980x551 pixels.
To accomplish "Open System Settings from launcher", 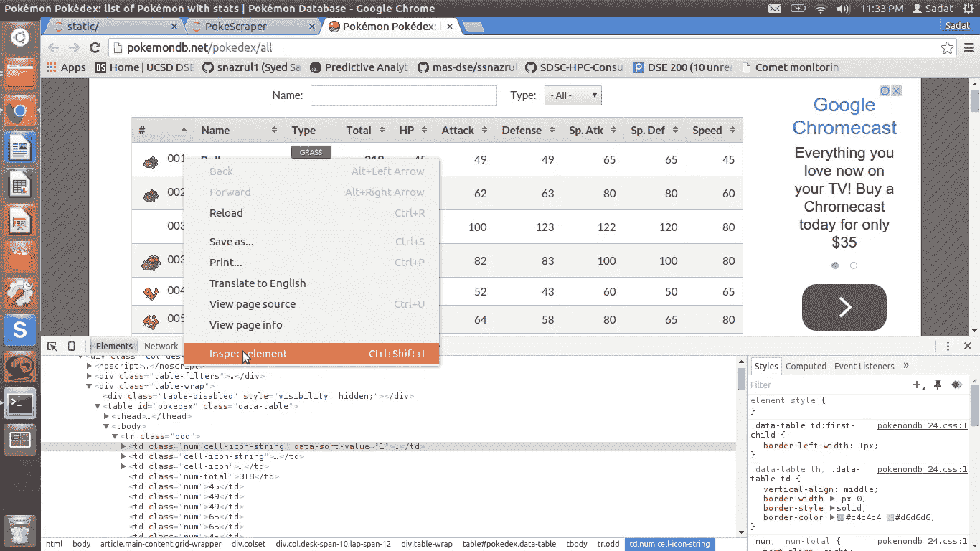I will click(x=20, y=293).
